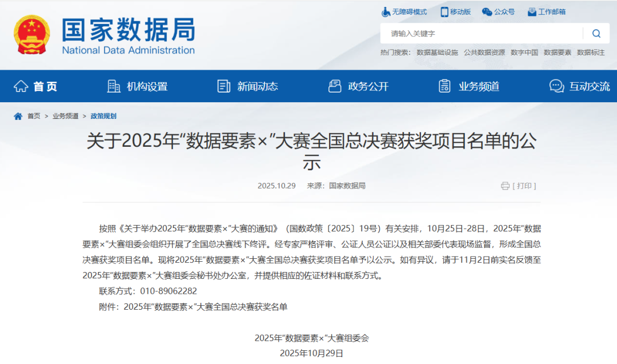617x364 pixels.
Task: Click 政策规划 in the breadcrumb
Action: click(x=103, y=116)
